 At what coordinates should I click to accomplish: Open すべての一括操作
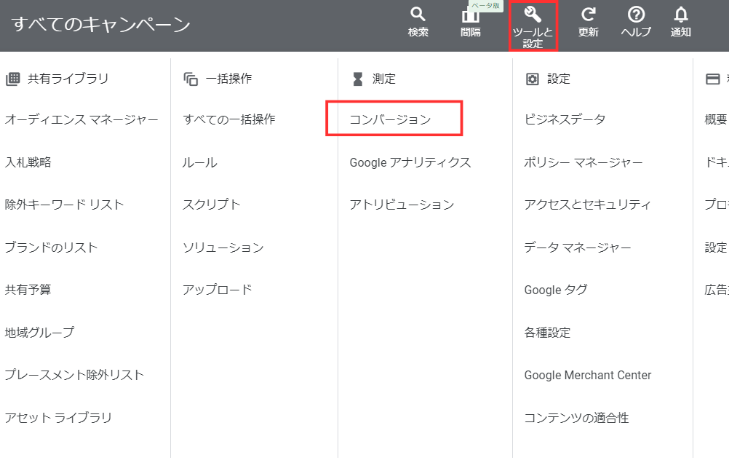(x=229, y=120)
